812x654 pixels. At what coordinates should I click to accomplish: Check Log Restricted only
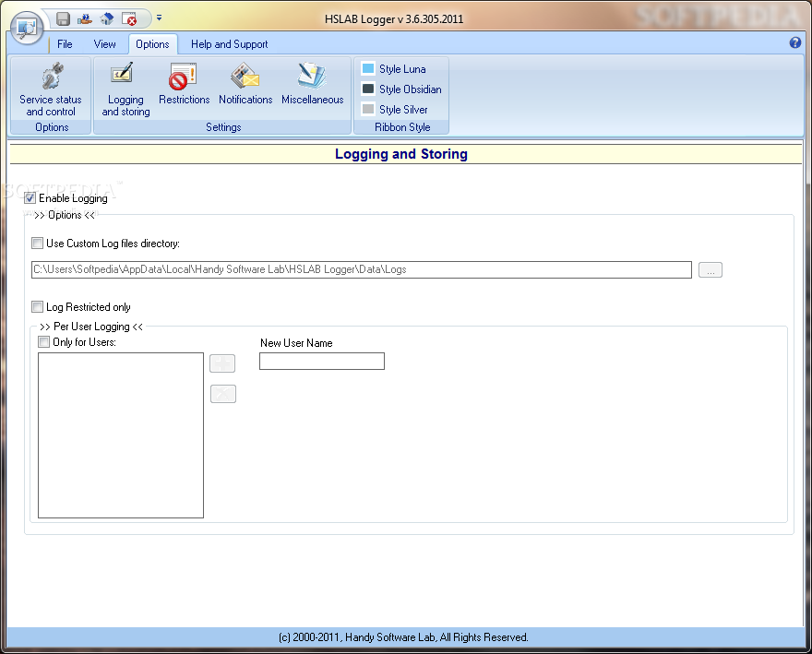37,306
